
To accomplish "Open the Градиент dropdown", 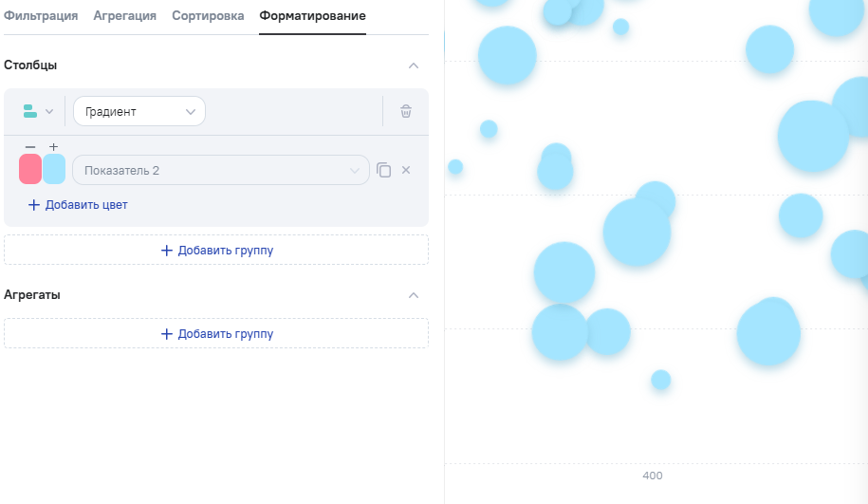I will coord(139,111).
